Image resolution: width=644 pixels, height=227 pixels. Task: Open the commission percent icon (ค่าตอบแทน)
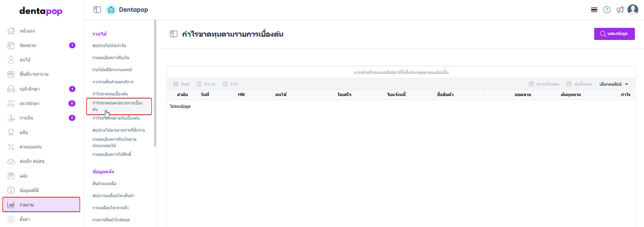point(11,147)
